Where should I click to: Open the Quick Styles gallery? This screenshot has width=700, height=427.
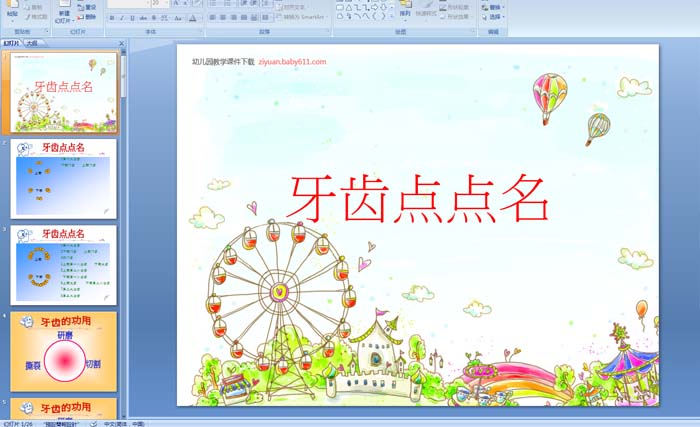point(426,13)
